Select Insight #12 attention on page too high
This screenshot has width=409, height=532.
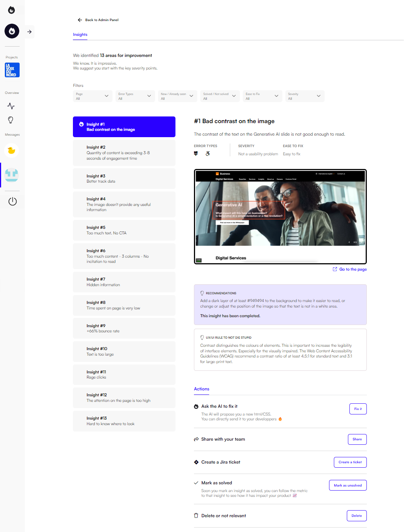(124, 398)
